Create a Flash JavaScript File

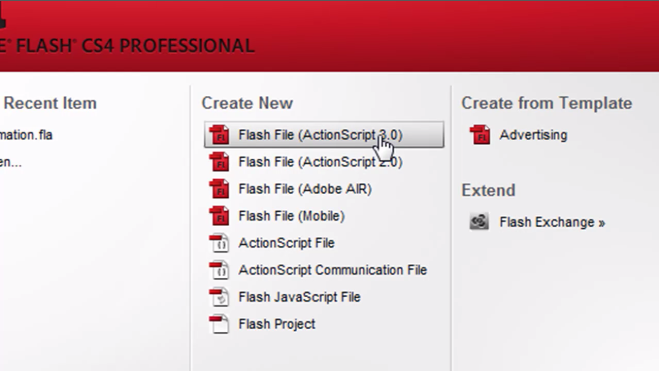pos(299,297)
